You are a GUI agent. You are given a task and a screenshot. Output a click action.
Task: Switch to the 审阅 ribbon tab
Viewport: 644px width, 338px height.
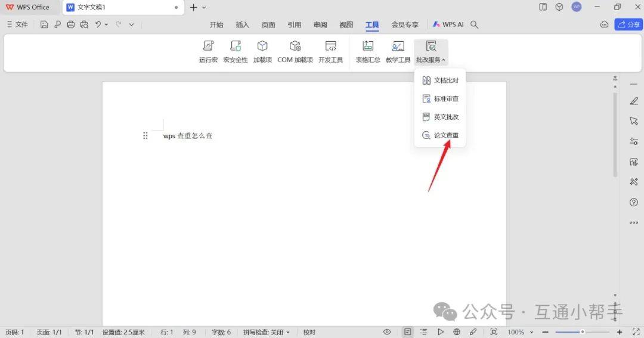320,24
